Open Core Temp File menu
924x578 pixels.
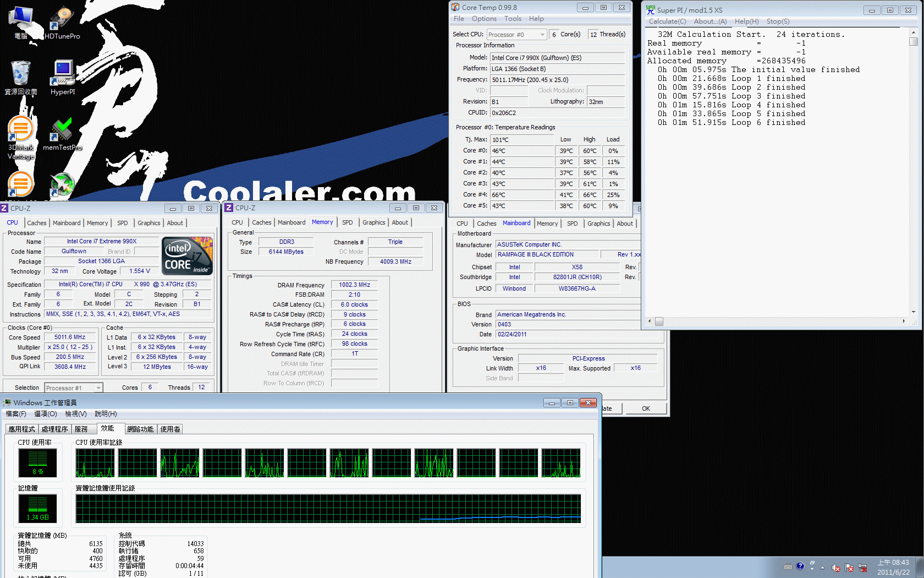pyautogui.click(x=459, y=19)
